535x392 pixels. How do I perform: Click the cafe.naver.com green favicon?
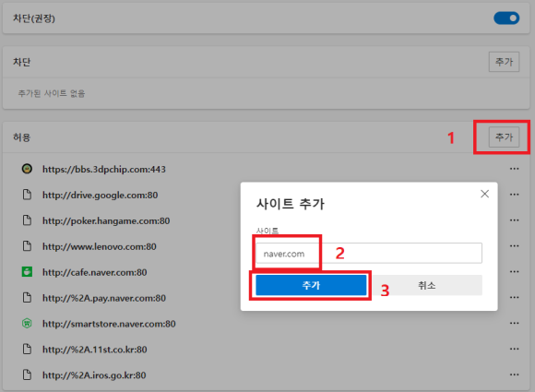27,272
